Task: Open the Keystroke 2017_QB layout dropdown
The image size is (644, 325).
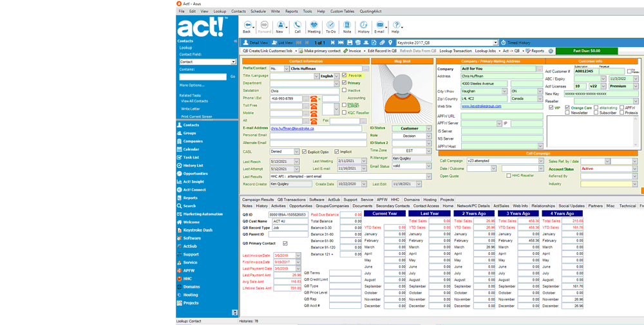Action: (495, 42)
